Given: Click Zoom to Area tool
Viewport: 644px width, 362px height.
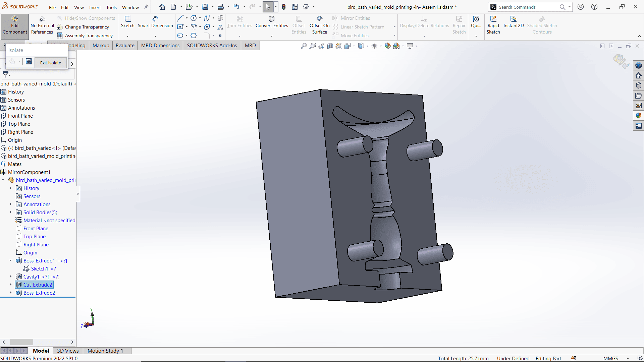Looking at the screenshot, I should (x=313, y=46).
